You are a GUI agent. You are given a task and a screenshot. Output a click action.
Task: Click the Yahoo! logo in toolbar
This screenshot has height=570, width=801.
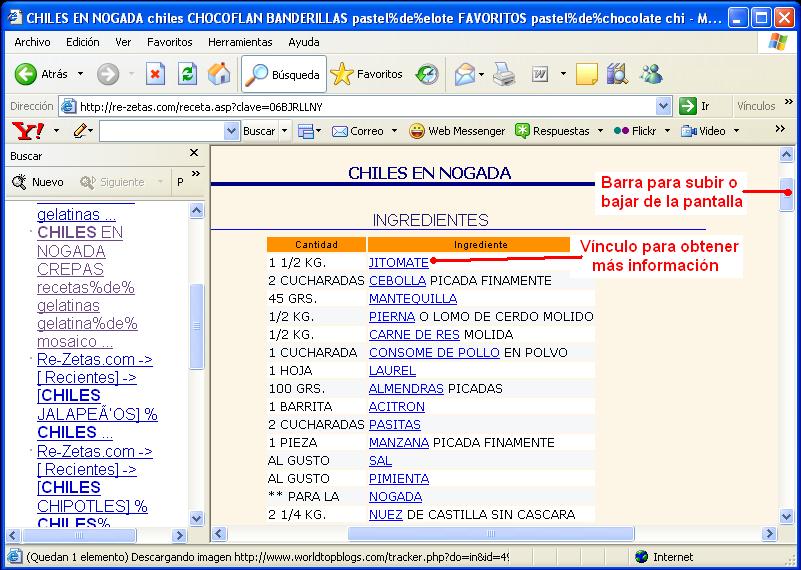27,131
